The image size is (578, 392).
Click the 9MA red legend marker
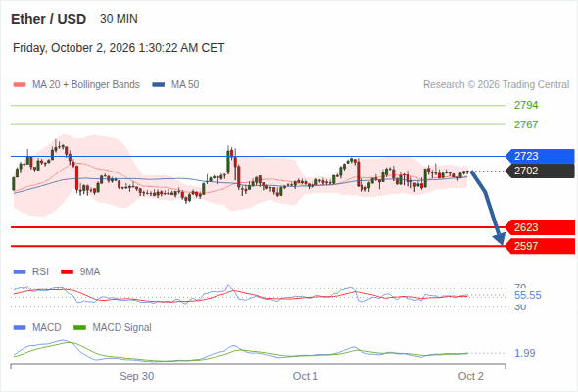(67, 272)
